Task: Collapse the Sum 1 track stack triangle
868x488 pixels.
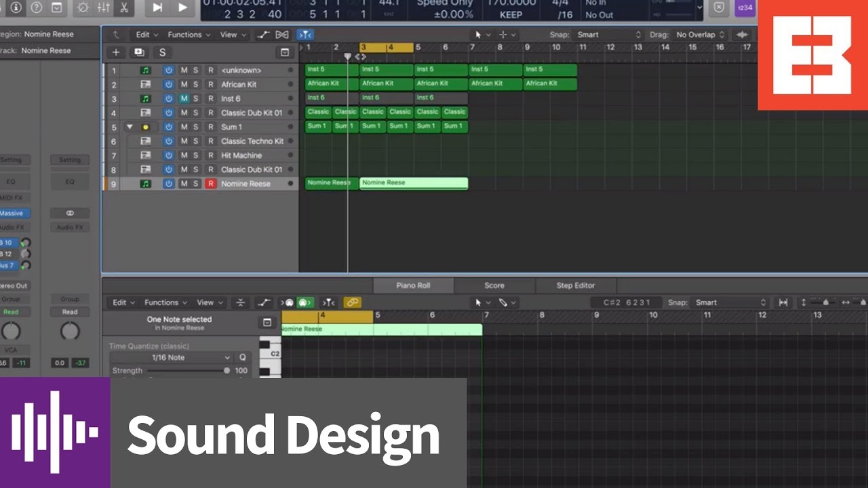Action: 130,127
